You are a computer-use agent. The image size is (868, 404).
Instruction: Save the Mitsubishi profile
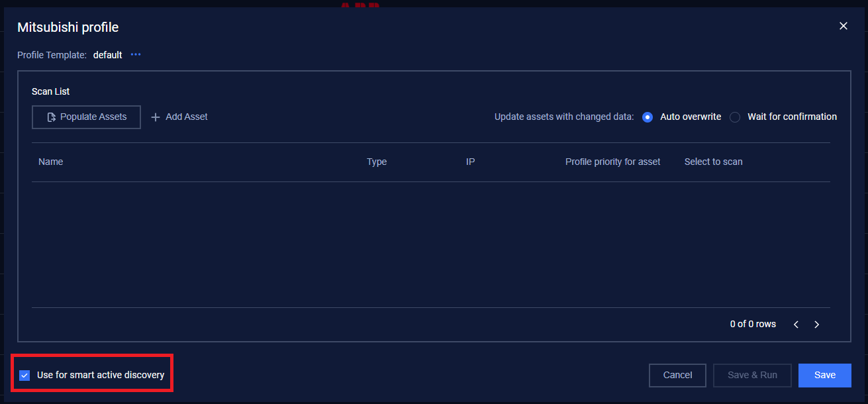[x=825, y=375]
